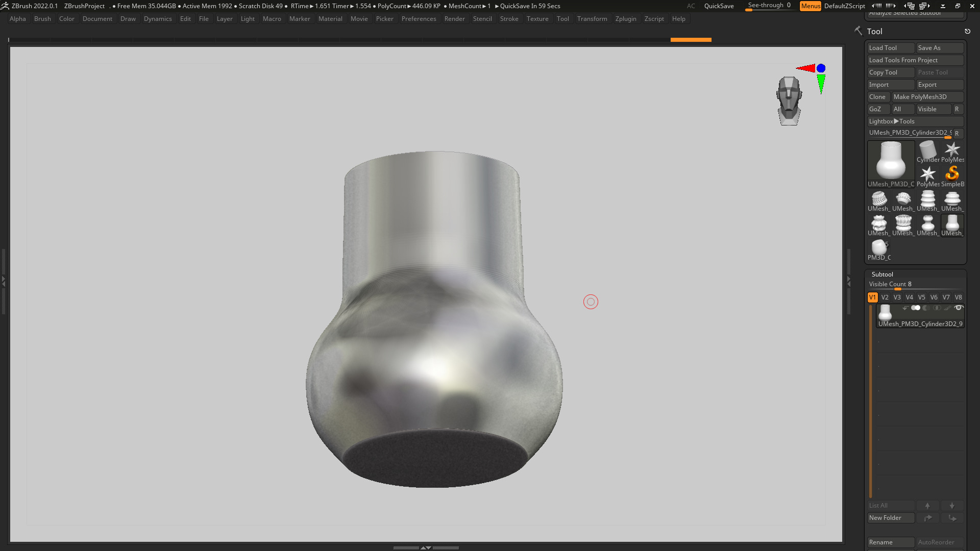Expand the left tray divider arrows
This screenshot has height=551, width=980.
coord(3,281)
